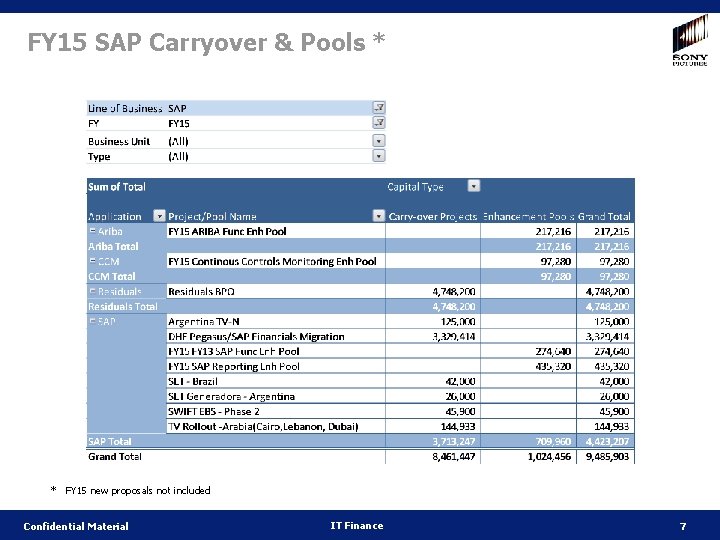Click the Grand Total value 9,485,903

(607, 456)
